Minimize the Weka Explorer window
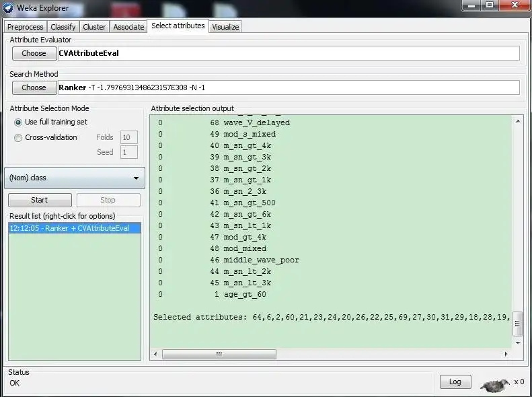532x397 pixels. pyautogui.click(x=471, y=5)
